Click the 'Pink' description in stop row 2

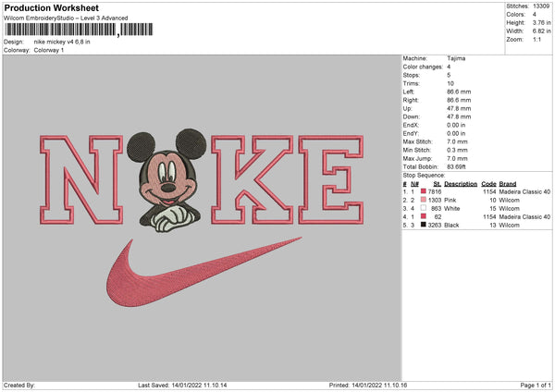point(450,200)
